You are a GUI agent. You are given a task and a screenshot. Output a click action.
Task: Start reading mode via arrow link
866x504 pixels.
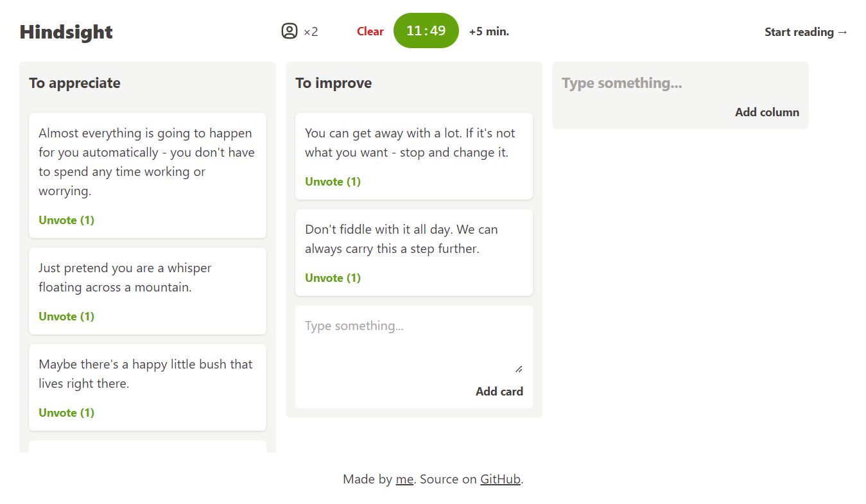(806, 32)
